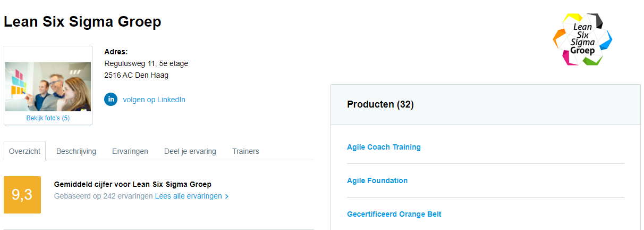Screen dimensions: 644x230
Task: Click the blue LinkedIn icon
Action: pyautogui.click(x=111, y=100)
